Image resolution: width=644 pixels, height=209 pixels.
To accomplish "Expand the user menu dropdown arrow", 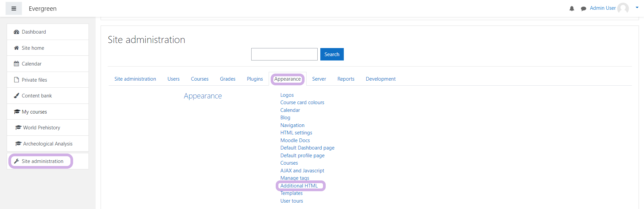I will 637,7.
